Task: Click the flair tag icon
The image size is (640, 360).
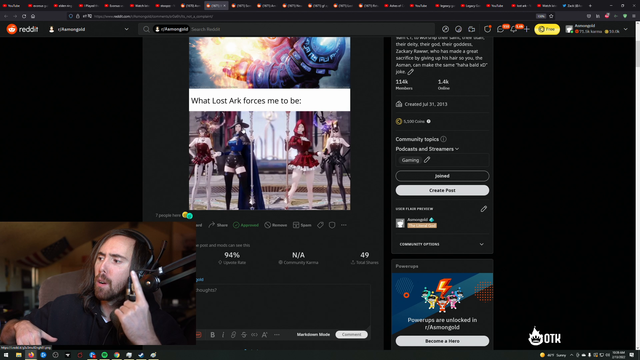Action: click(320, 225)
